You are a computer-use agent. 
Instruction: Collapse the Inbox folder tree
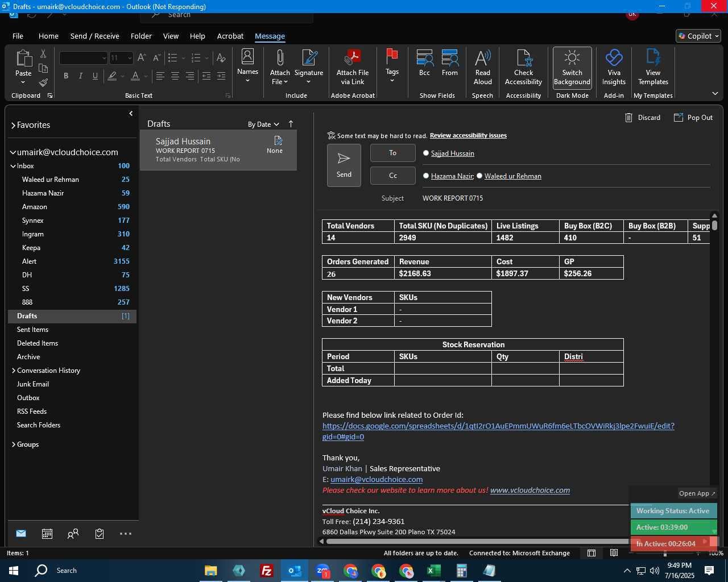pyautogui.click(x=13, y=166)
